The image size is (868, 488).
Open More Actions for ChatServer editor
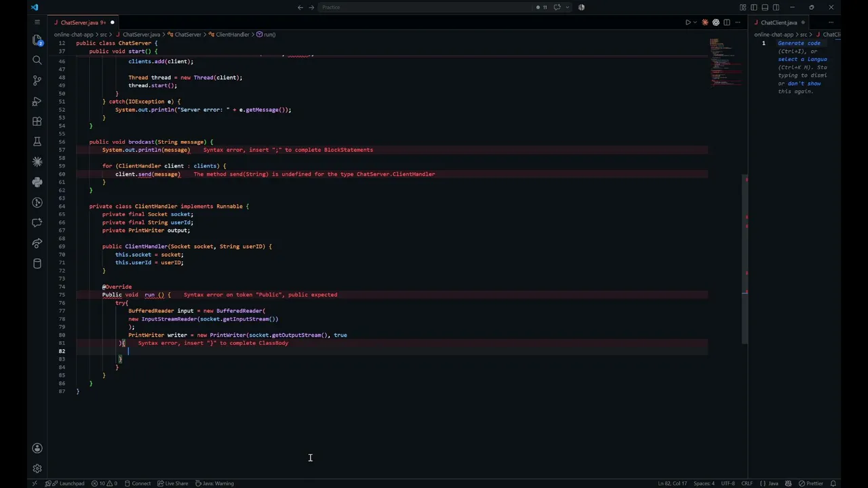[x=738, y=22]
